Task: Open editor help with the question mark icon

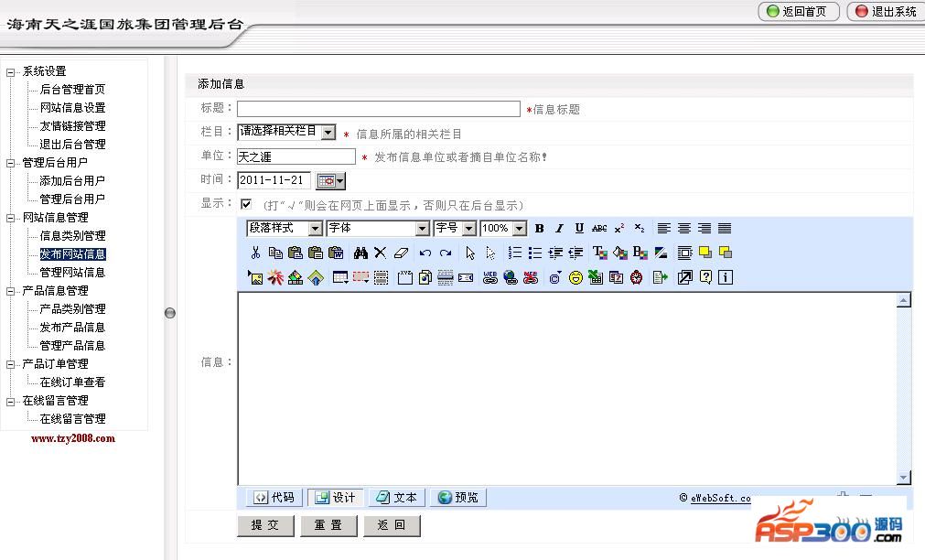Action: (705, 277)
